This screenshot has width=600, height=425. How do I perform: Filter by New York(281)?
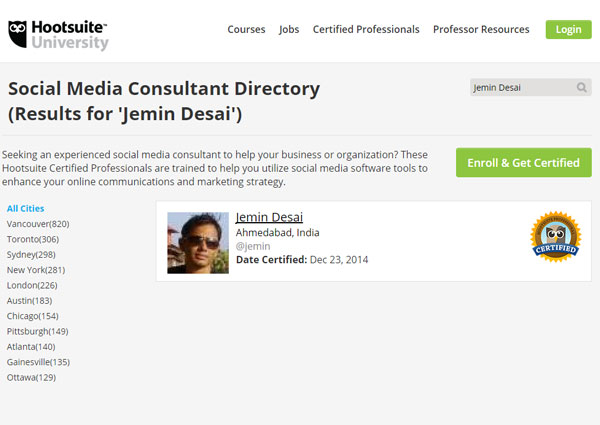click(x=36, y=270)
